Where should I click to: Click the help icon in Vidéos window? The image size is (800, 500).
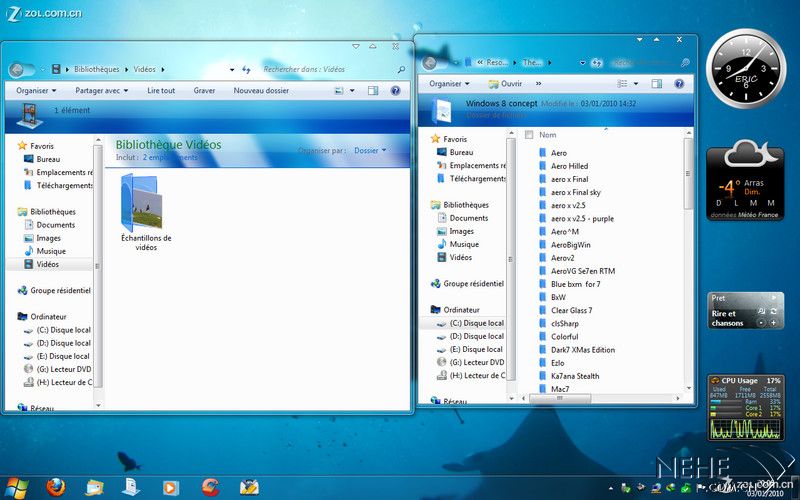[x=395, y=90]
